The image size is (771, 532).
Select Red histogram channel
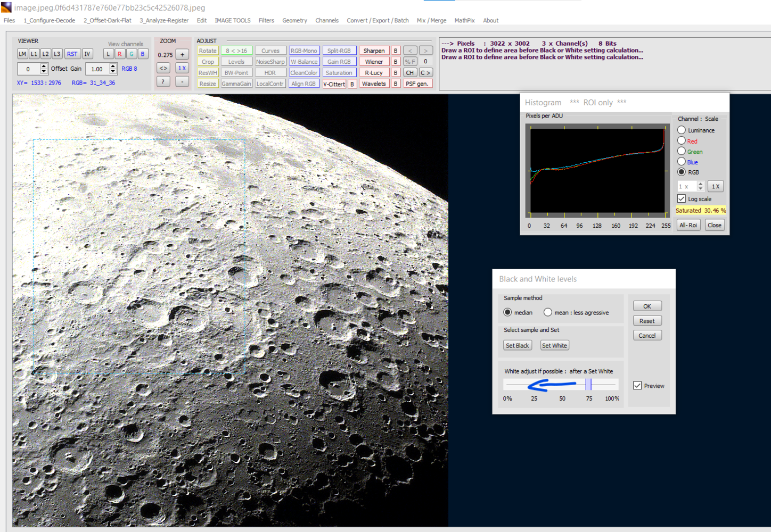click(682, 140)
